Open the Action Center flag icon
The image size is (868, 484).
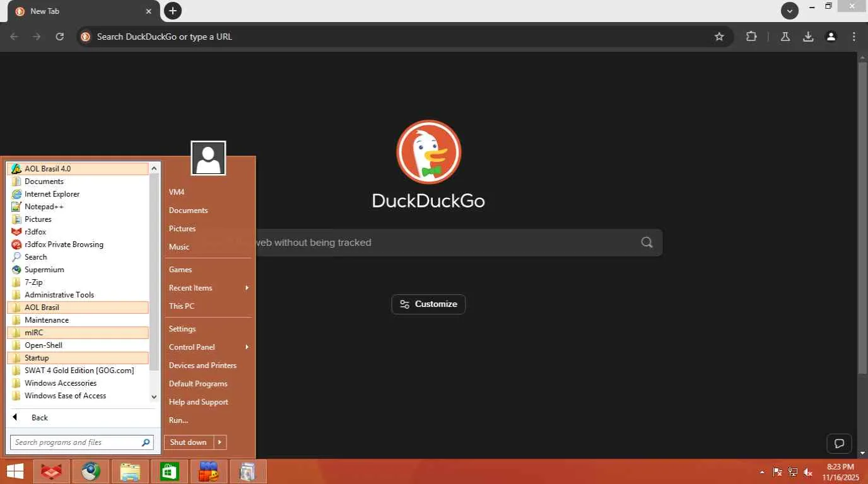pyautogui.click(x=778, y=472)
